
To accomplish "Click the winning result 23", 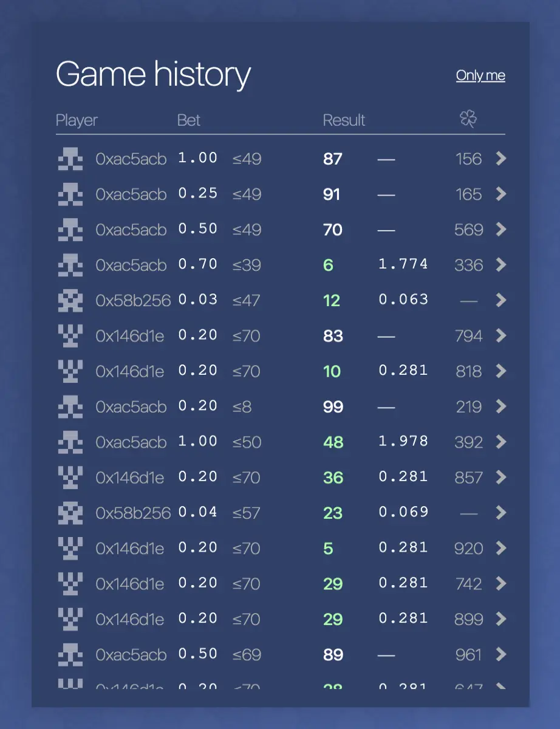I will pos(333,513).
